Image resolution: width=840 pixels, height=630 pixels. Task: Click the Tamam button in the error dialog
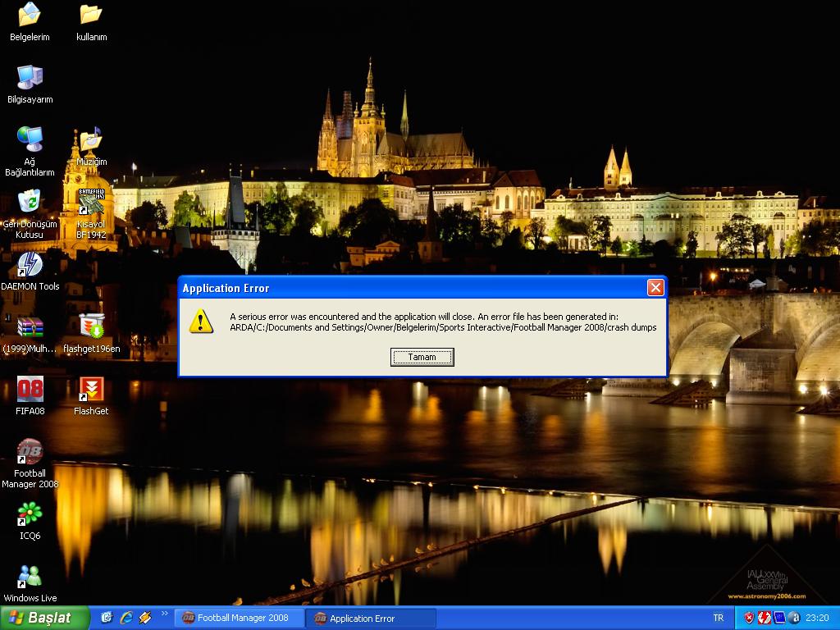coord(422,357)
